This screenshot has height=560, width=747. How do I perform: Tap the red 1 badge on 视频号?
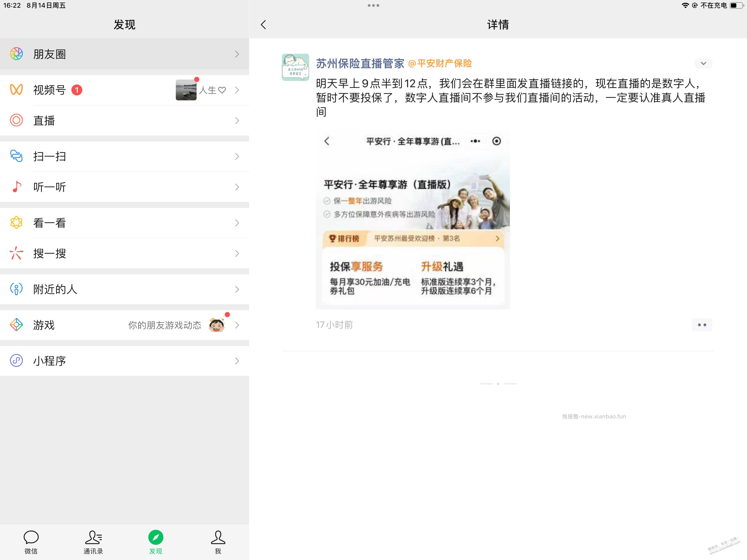pyautogui.click(x=77, y=90)
